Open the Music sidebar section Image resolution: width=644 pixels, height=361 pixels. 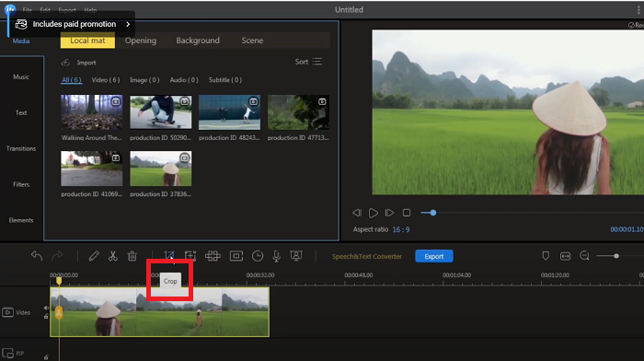click(x=21, y=76)
